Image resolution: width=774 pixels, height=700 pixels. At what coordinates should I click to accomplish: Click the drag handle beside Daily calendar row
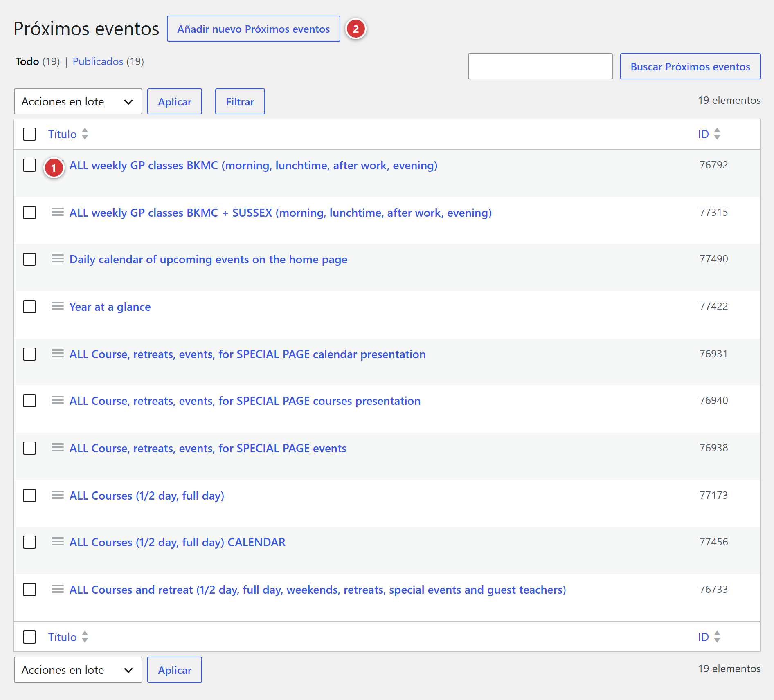[x=58, y=259]
